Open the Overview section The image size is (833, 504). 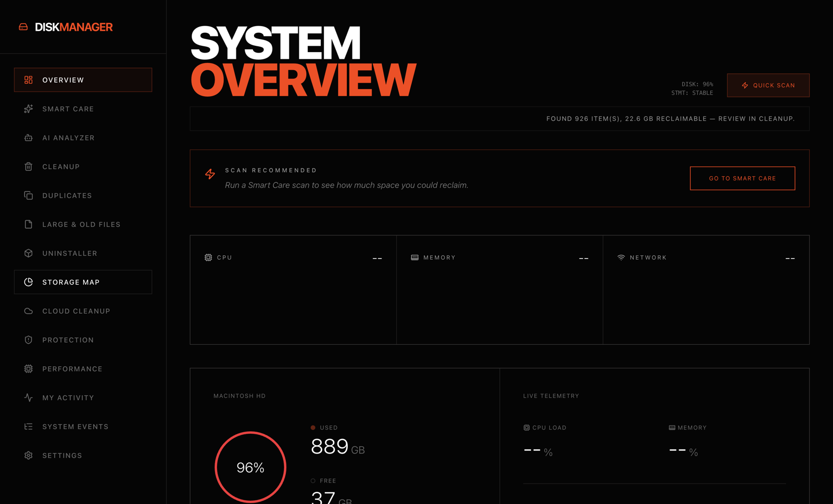point(83,80)
